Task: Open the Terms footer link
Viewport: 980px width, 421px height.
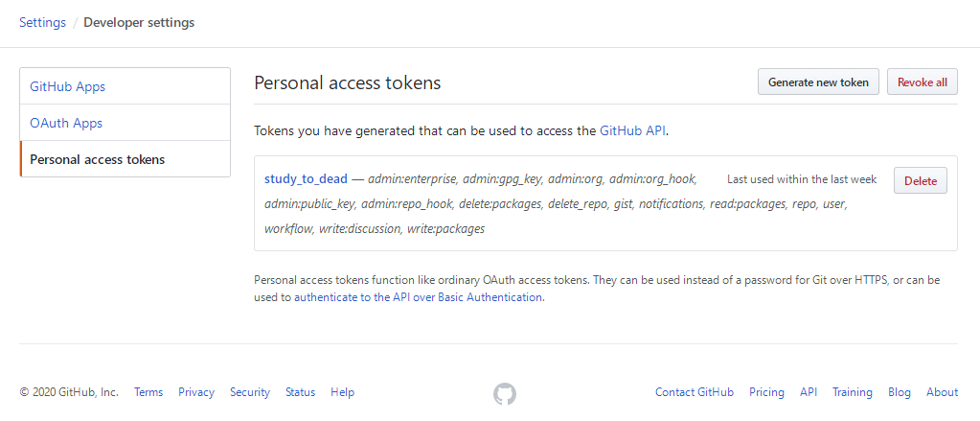Action: (x=148, y=392)
